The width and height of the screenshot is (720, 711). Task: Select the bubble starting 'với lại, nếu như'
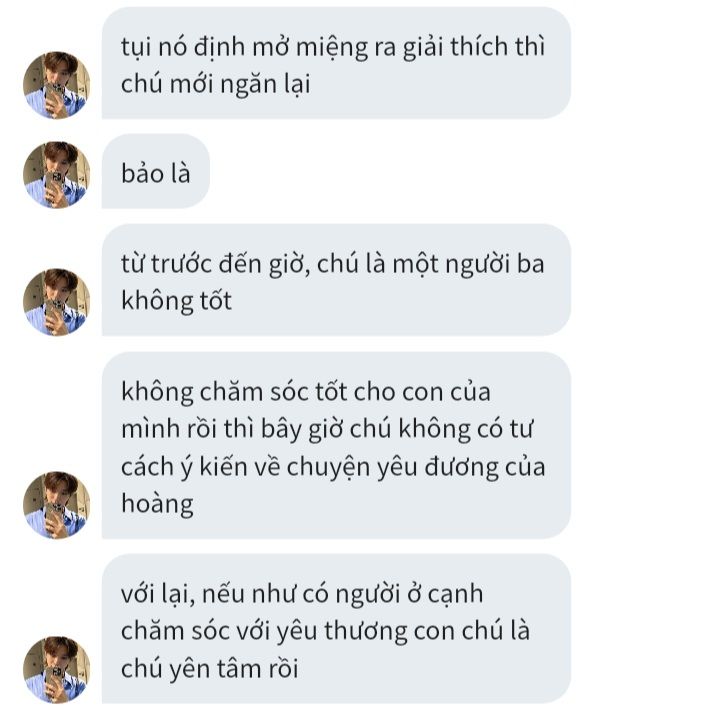click(336, 628)
